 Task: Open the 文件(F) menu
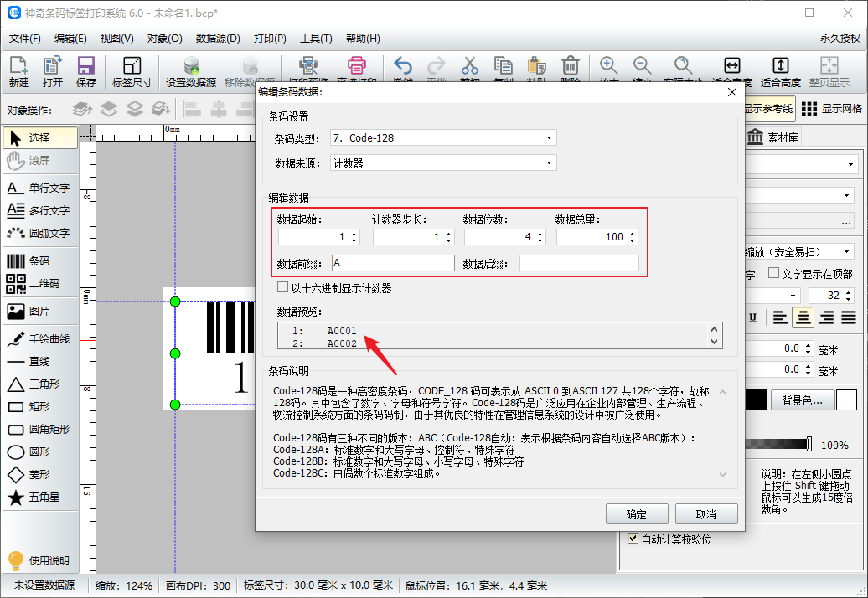(25, 39)
